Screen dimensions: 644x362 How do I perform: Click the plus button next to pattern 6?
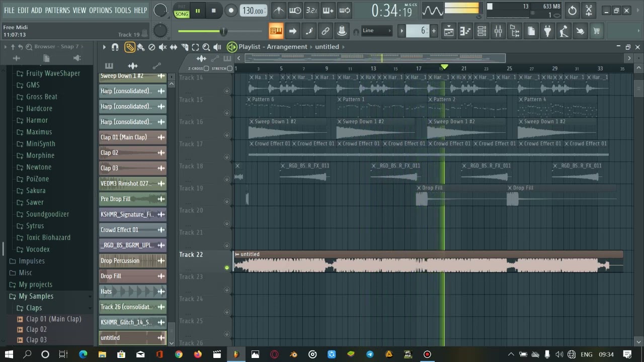pyautogui.click(x=434, y=31)
